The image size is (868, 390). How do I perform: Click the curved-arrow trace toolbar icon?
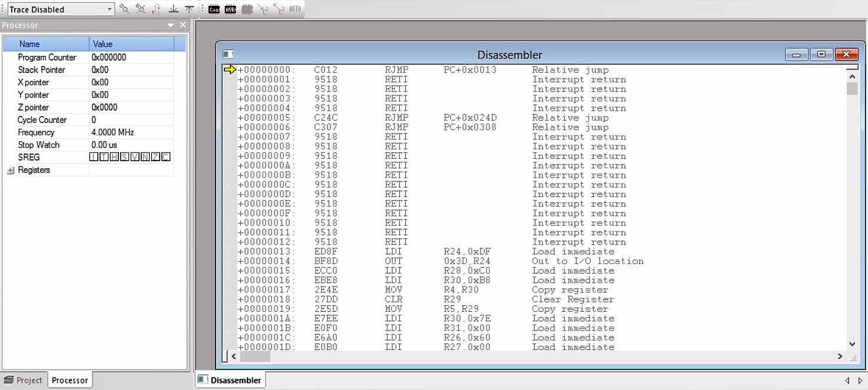(x=156, y=9)
